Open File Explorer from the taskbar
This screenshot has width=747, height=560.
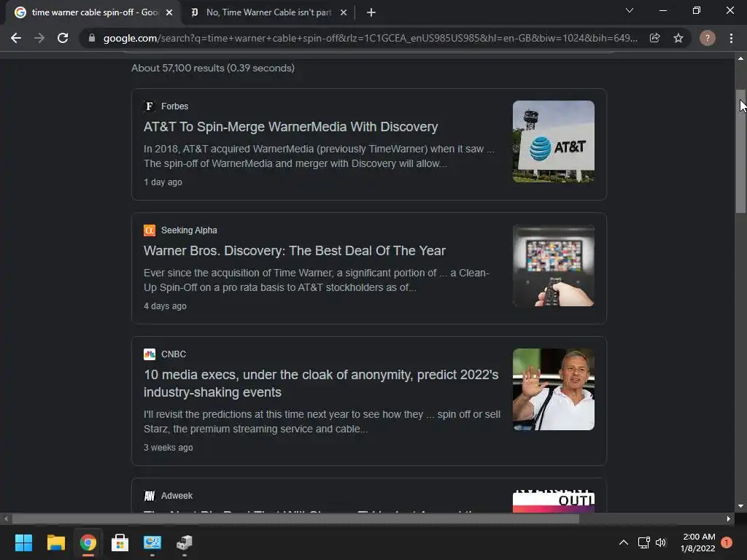coord(55,542)
